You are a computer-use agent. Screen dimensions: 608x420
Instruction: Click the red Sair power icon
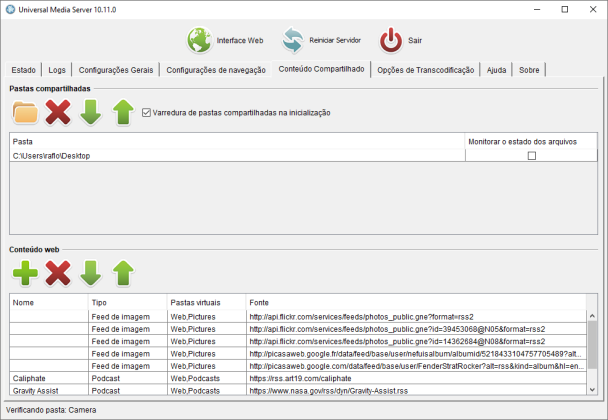391,40
